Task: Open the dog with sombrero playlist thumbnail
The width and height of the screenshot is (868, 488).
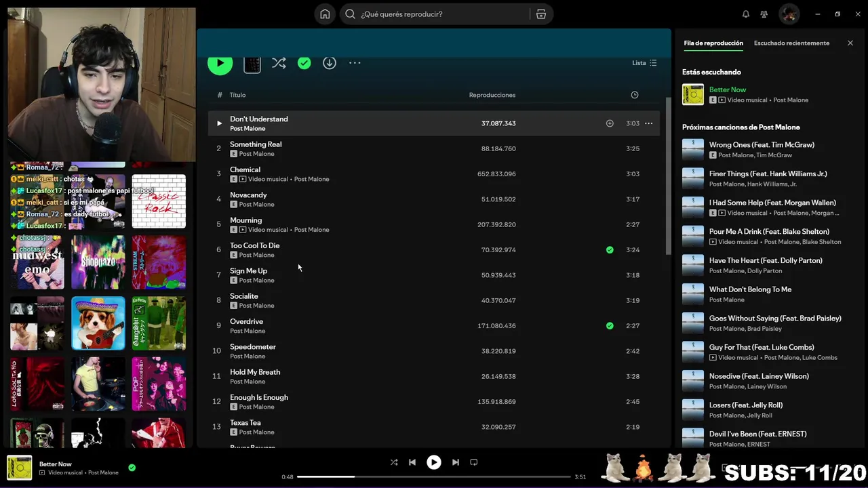Action: 98,323
